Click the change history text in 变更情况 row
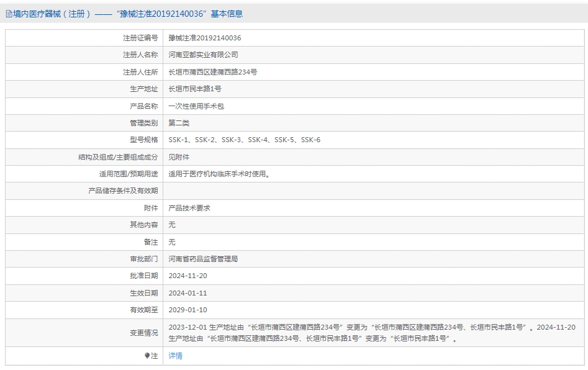Viewport: 588px width, 370px height. pos(372,333)
